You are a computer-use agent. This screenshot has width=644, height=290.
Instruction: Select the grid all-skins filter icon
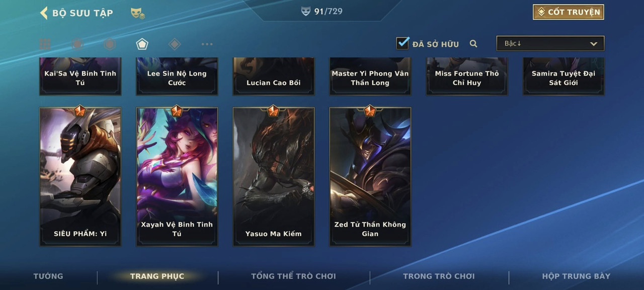[45, 44]
